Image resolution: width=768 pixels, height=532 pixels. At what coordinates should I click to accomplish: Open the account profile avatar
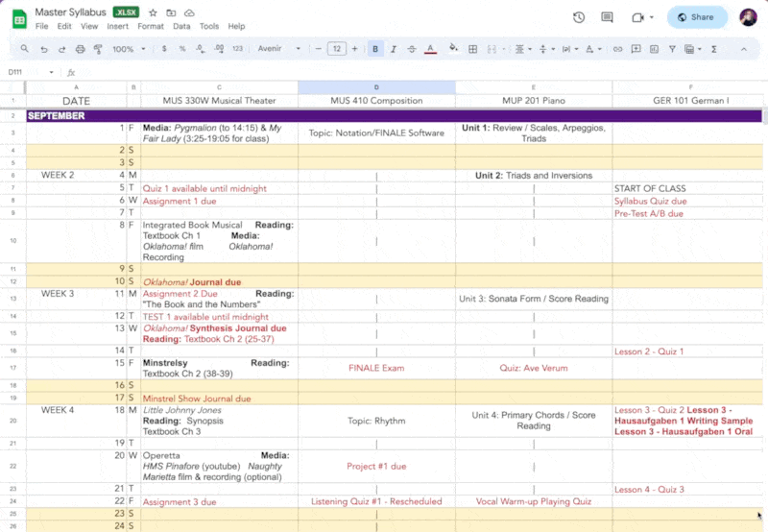[748, 17]
